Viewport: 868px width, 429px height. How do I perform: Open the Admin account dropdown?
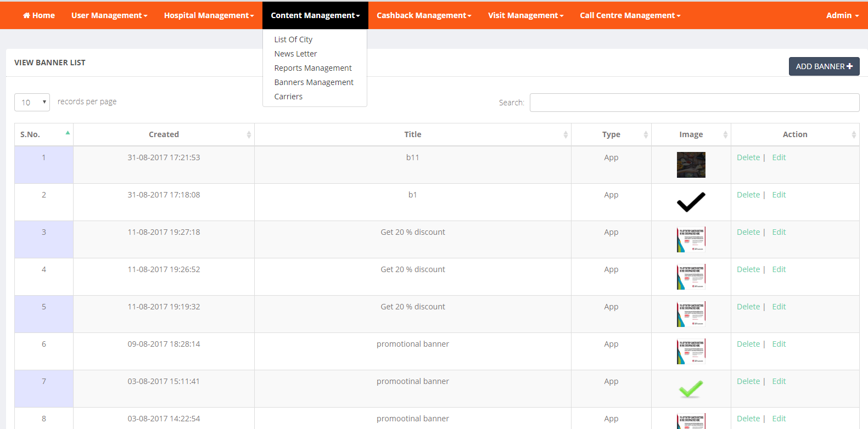[842, 15]
